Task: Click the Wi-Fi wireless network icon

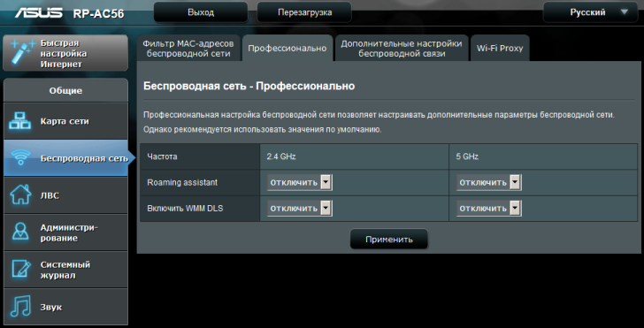Action: (20, 158)
